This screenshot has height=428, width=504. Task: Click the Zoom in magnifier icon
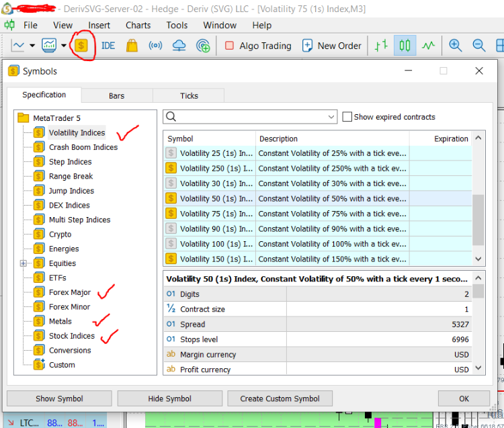coord(456,46)
